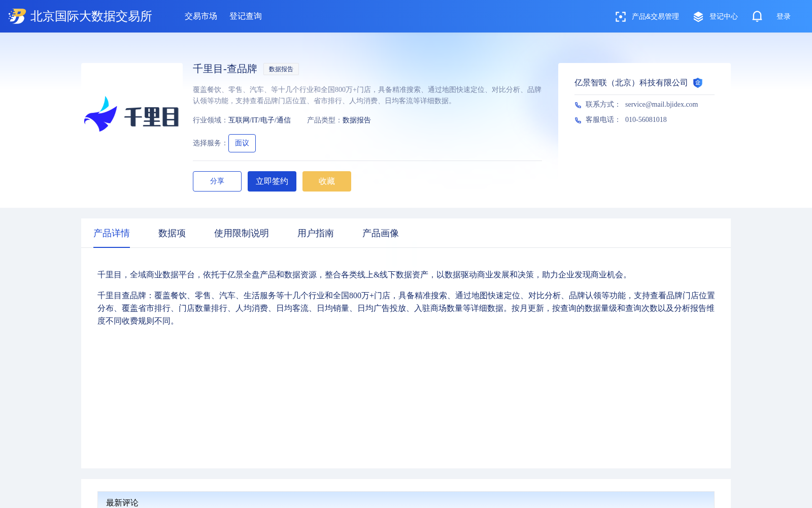Viewport: 812px width, 508px height.
Task: Switch to the 使用限制说明 tab
Action: (x=242, y=233)
